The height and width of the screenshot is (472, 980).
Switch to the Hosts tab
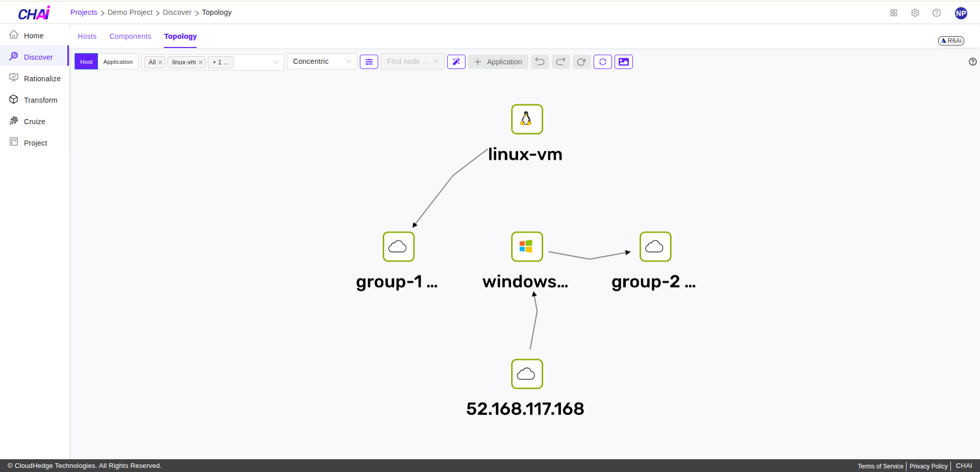click(x=87, y=36)
